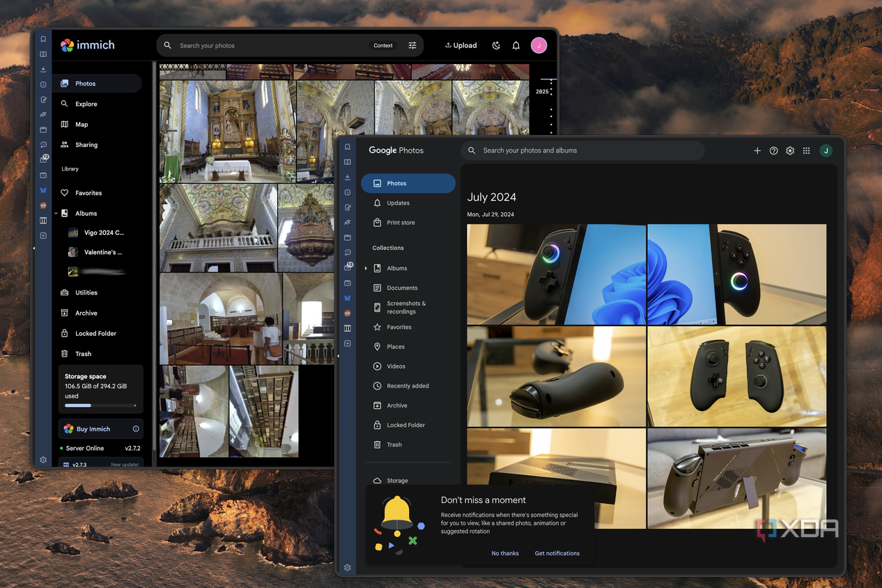
Task: Open browser settings gear in Google Photos window corner
Action: pos(347,568)
